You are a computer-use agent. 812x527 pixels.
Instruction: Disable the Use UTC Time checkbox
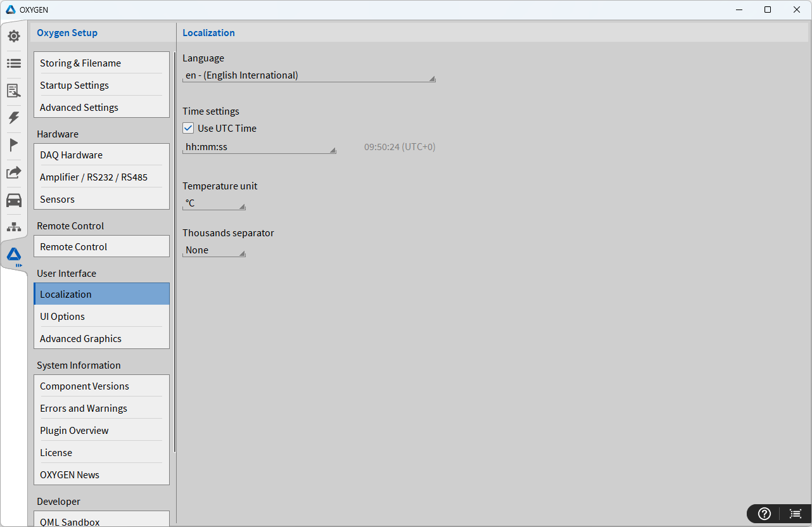(x=188, y=128)
